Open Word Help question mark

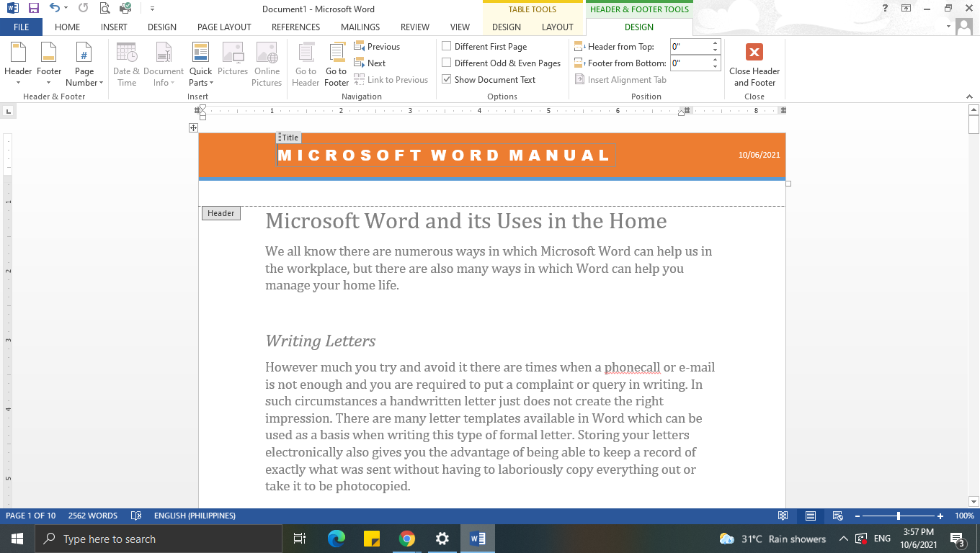tap(885, 8)
